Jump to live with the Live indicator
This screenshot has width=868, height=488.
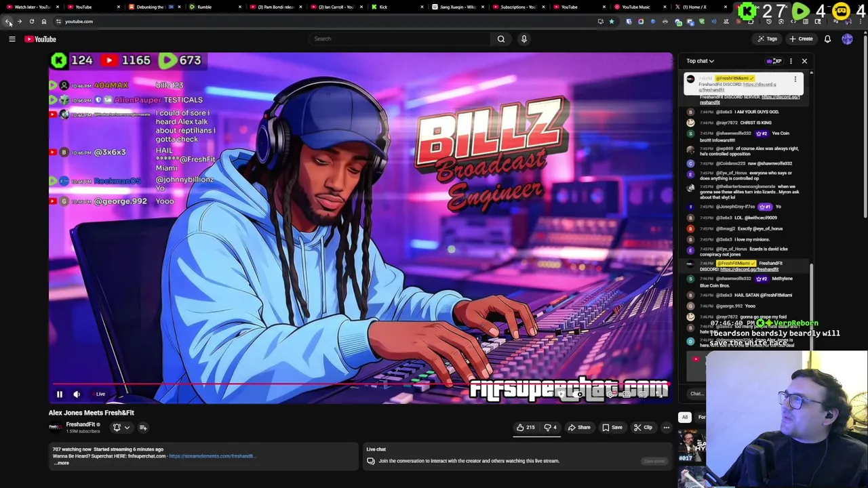[100, 394]
